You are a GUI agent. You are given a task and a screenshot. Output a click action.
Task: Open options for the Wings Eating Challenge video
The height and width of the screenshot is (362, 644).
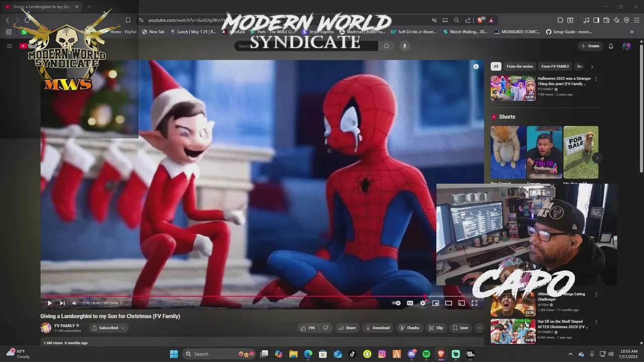tap(596, 295)
